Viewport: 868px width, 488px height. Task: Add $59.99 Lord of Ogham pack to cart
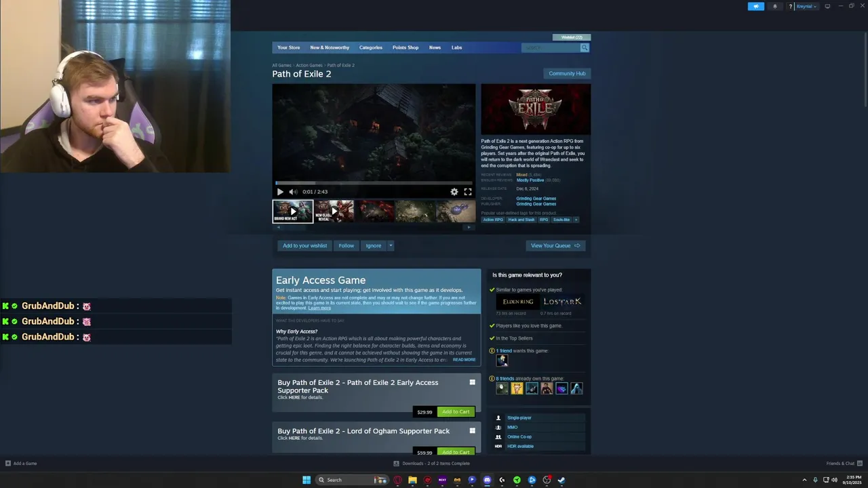tap(456, 451)
